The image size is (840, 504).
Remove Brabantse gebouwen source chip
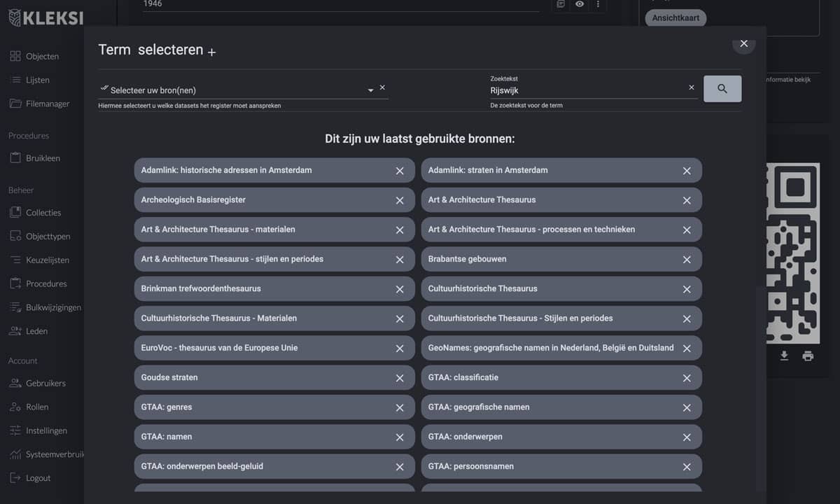point(687,260)
